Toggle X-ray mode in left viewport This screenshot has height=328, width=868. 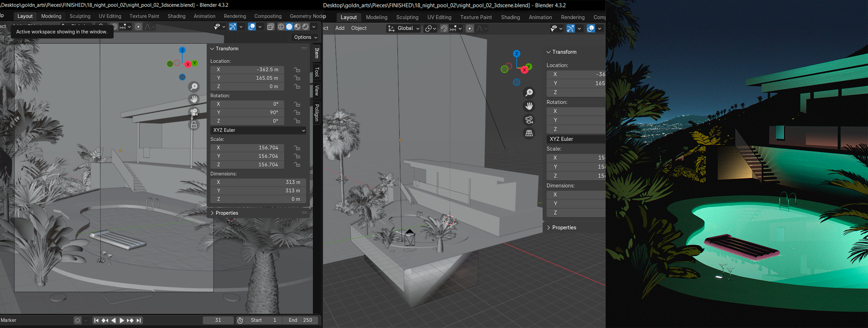(271, 27)
